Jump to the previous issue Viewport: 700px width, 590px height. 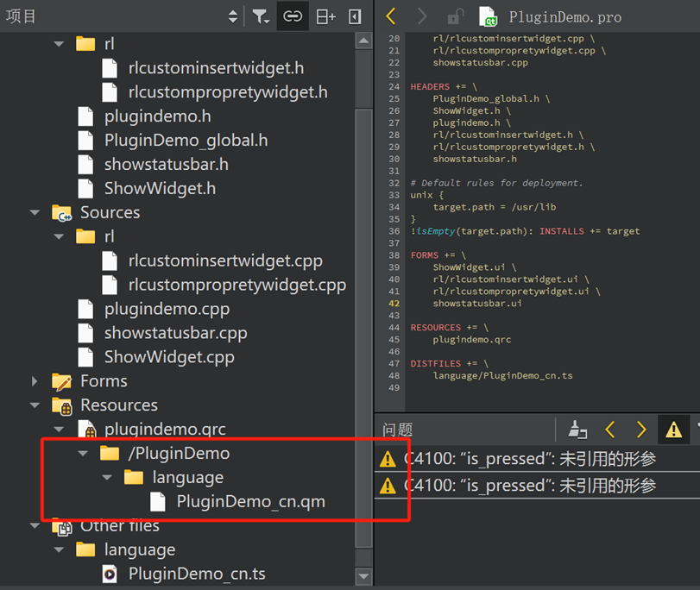pyautogui.click(x=609, y=430)
